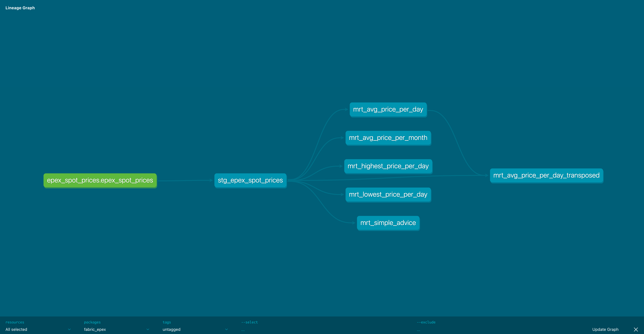Click the chevron icon beside packages filter
Screen dimensions: 644x334
point(148,330)
